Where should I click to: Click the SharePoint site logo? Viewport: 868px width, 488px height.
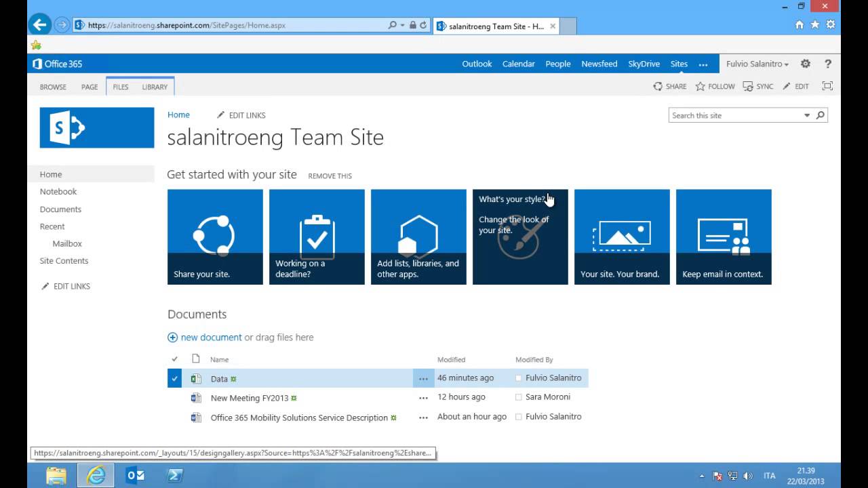(x=97, y=127)
